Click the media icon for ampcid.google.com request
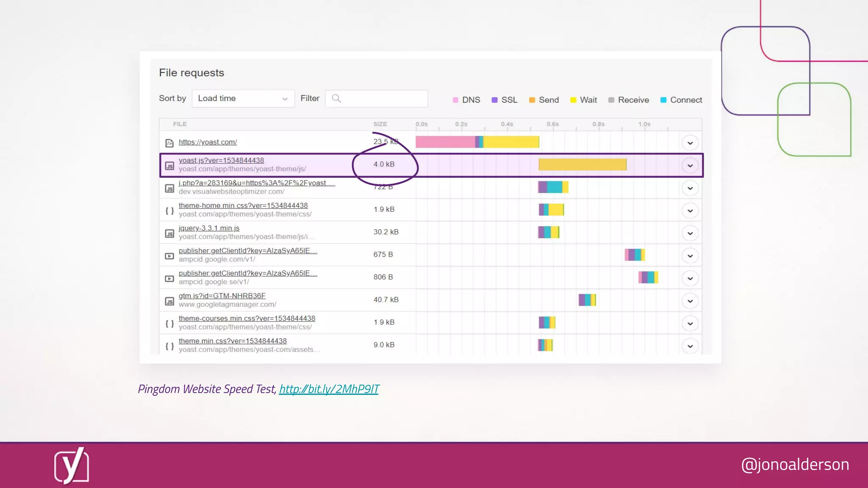This screenshot has width=868, height=488. point(170,256)
